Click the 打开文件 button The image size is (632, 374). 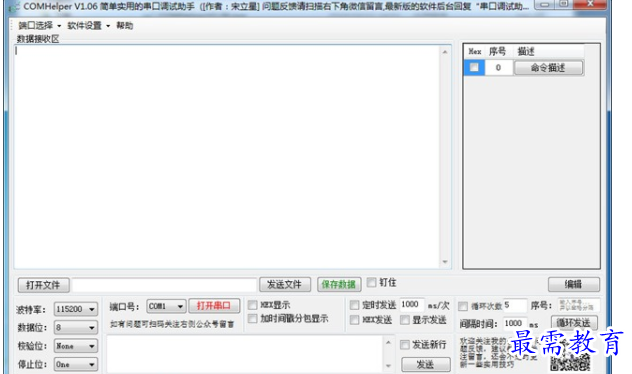[44, 285]
